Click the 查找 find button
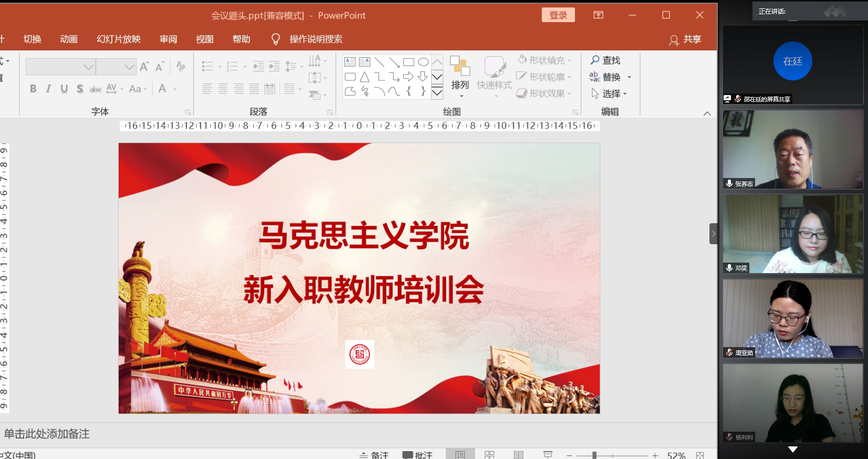 (x=605, y=60)
